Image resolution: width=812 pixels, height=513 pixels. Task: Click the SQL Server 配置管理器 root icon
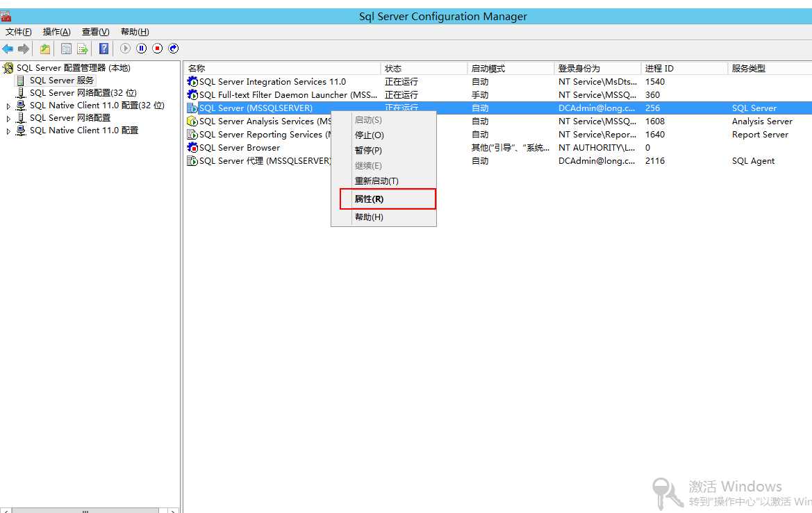tap(8, 68)
